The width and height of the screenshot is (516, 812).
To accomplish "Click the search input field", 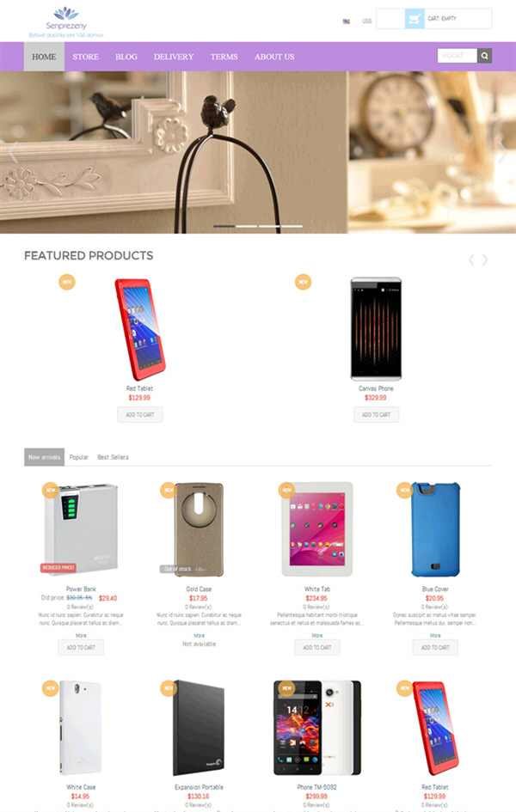I will click(x=457, y=56).
